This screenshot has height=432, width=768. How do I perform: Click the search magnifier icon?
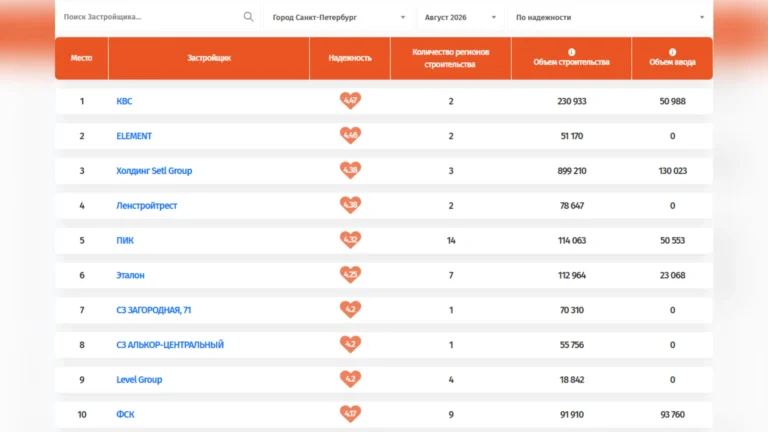[x=248, y=17]
